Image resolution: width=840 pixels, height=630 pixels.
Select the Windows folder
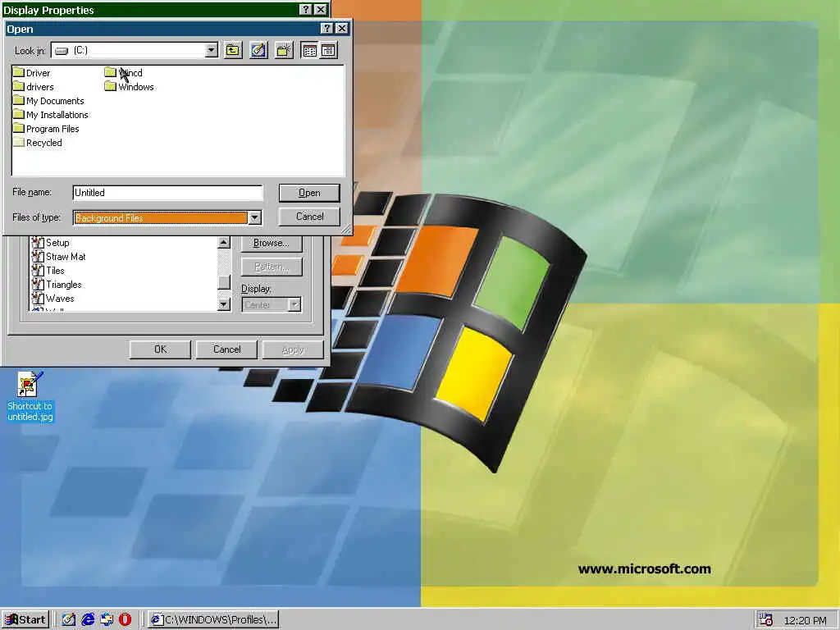129,87
